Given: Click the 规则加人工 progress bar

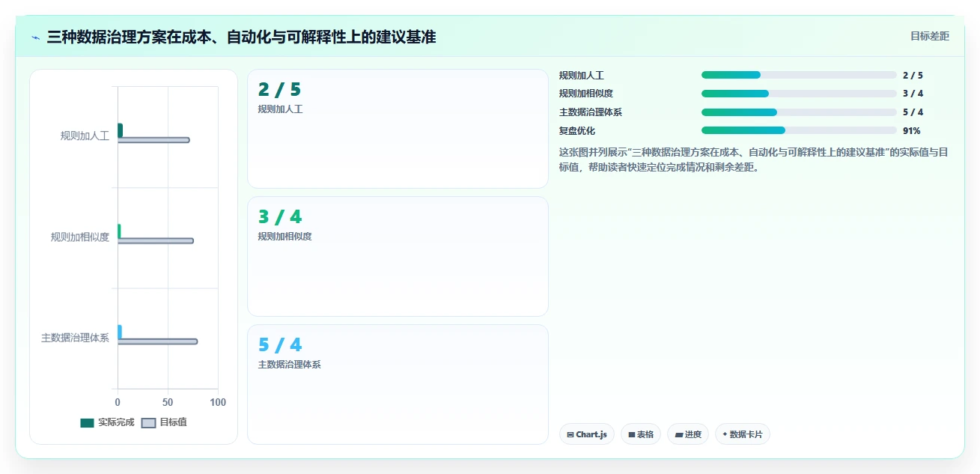Looking at the screenshot, I should [799, 75].
